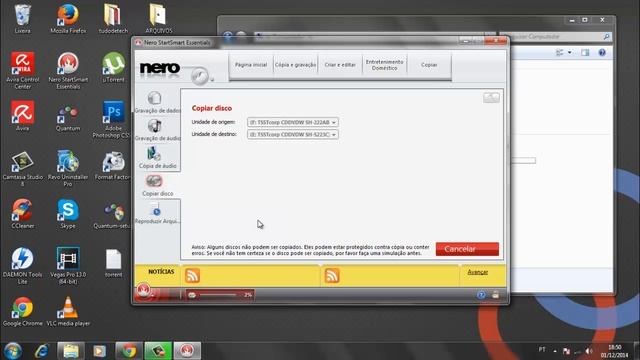Click the round Nero options knob beside logo

(x=200, y=76)
